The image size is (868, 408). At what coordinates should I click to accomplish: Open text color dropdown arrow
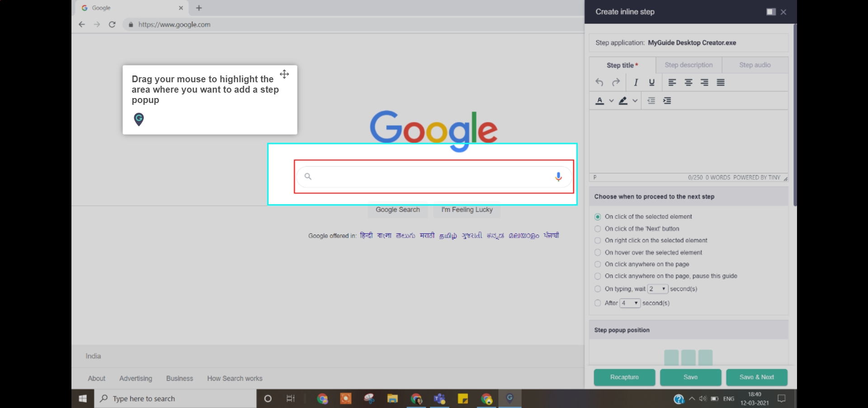coord(611,101)
